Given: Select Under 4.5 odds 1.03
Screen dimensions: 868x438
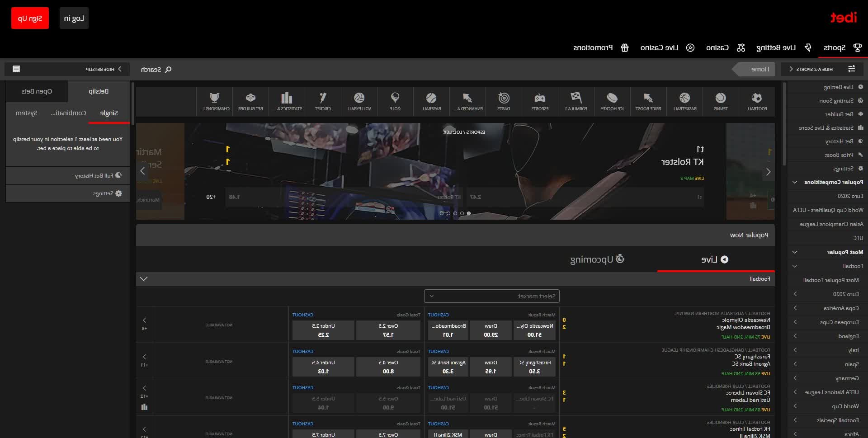Looking at the screenshot, I should [323, 367].
